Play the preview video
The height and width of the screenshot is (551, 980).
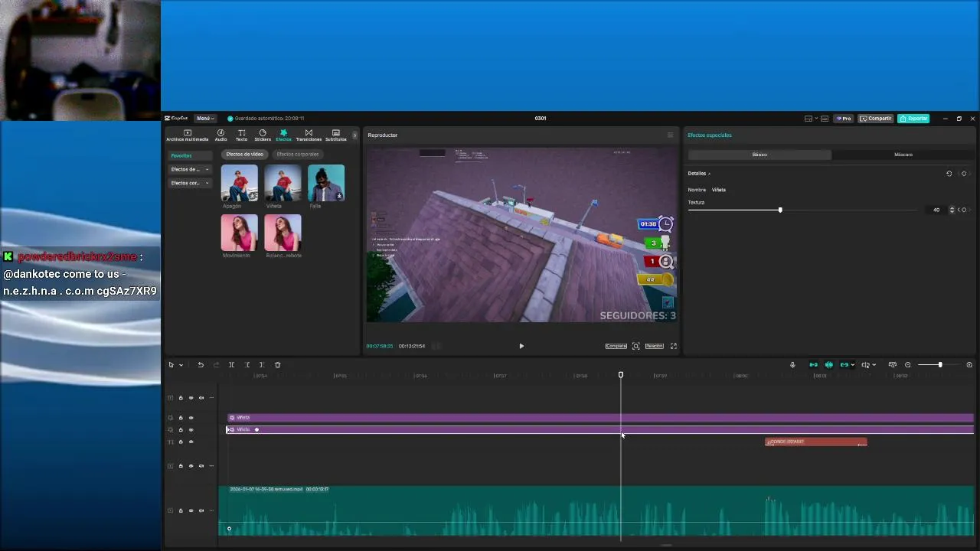[521, 346]
